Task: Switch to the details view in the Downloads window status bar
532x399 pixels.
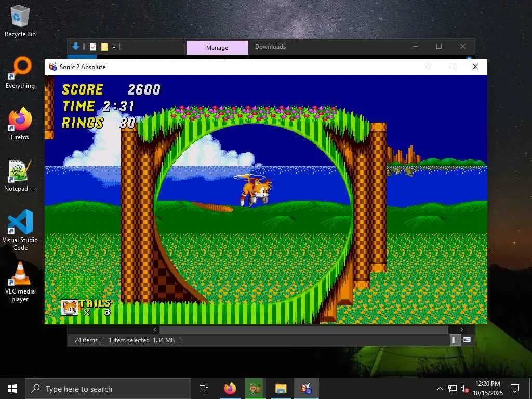Action: (x=455, y=340)
